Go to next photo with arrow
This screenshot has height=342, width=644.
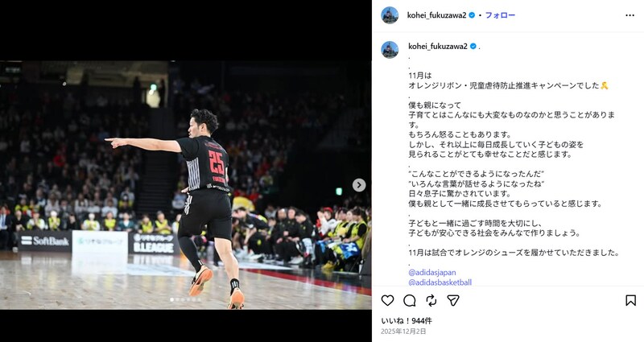tap(359, 185)
